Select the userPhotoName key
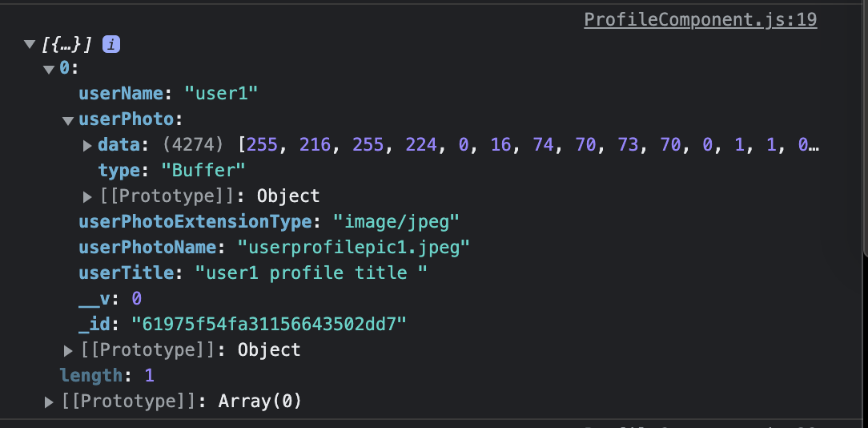The width and height of the screenshot is (868, 428). click(147, 248)
